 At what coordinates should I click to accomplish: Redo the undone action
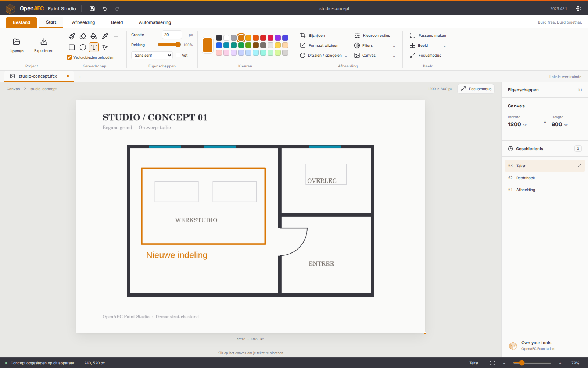tap(117, 8)
